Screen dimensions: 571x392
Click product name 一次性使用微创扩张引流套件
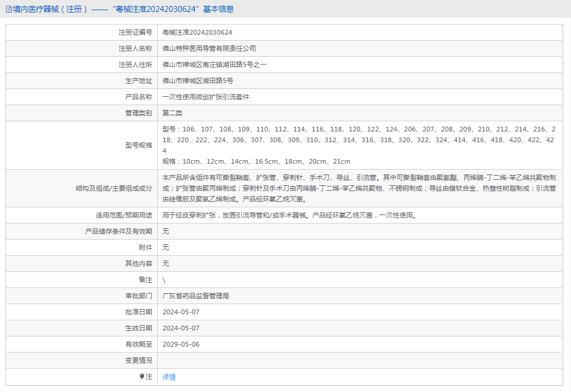205,97
